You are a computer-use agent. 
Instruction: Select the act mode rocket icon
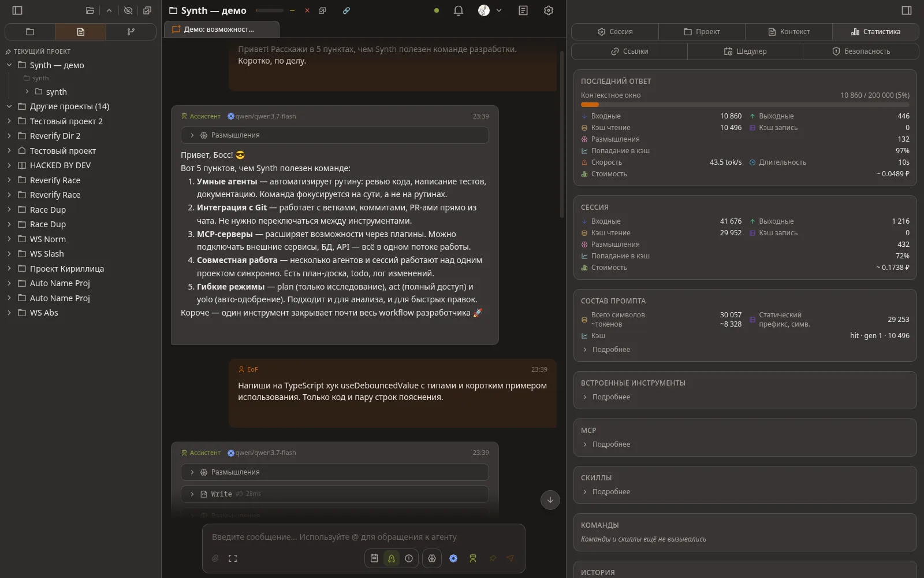(x=392, y=558)
